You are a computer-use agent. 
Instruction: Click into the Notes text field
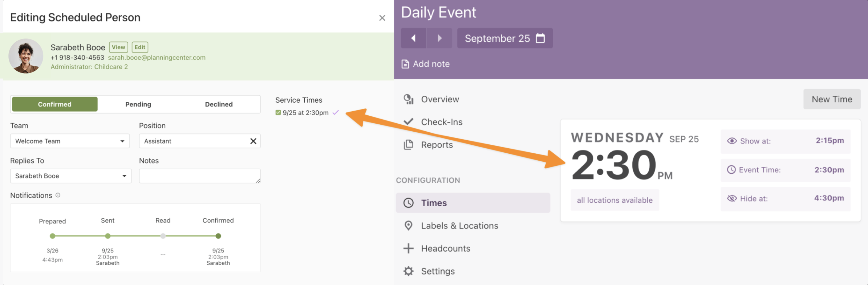coord(200,176)
